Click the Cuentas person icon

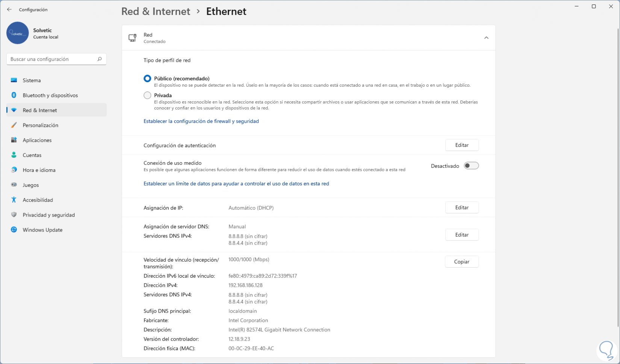tap(14, 155)
